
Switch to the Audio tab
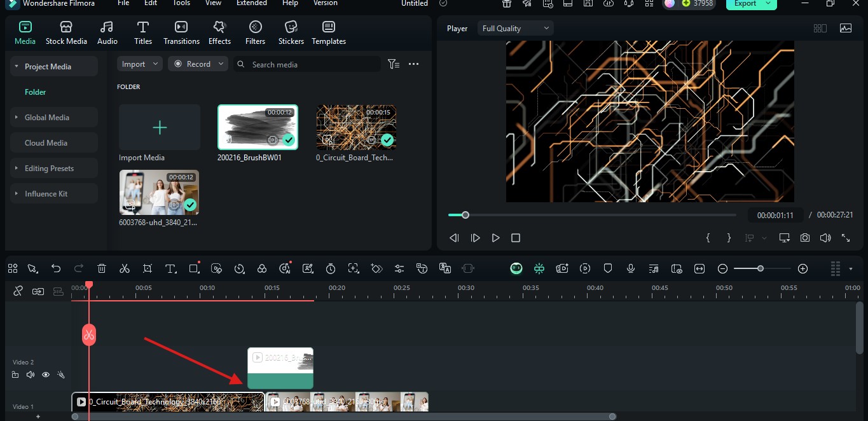pyautogui.click(x=107, y=33)
